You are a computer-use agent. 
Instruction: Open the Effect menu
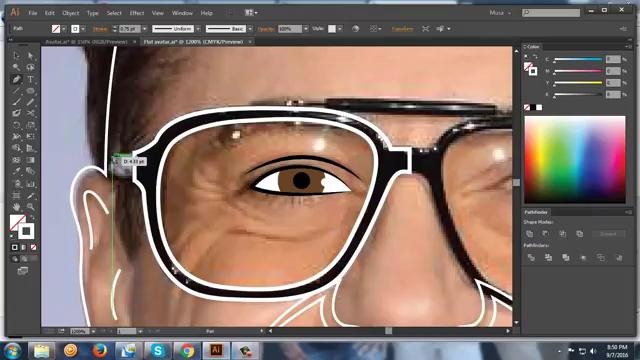[x=137, y=13]
